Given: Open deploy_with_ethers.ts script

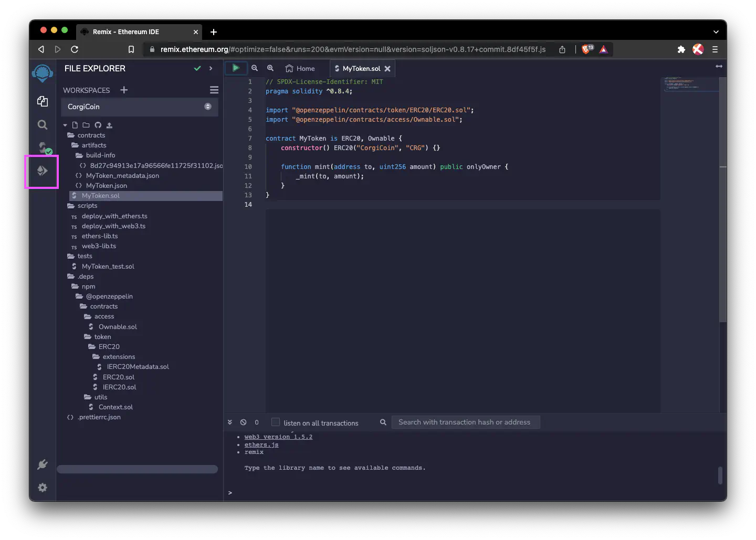Looking at the screenshot, I should [x=114, y=216].
